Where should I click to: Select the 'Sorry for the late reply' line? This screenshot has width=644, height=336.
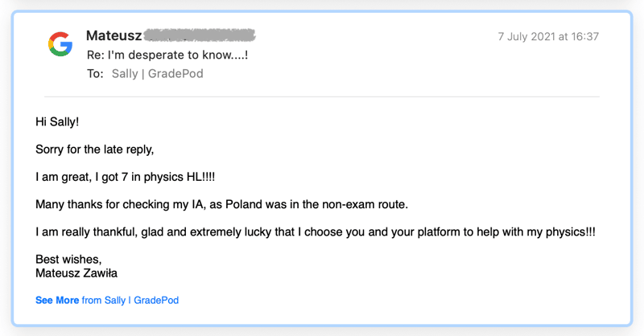point(94,150)
